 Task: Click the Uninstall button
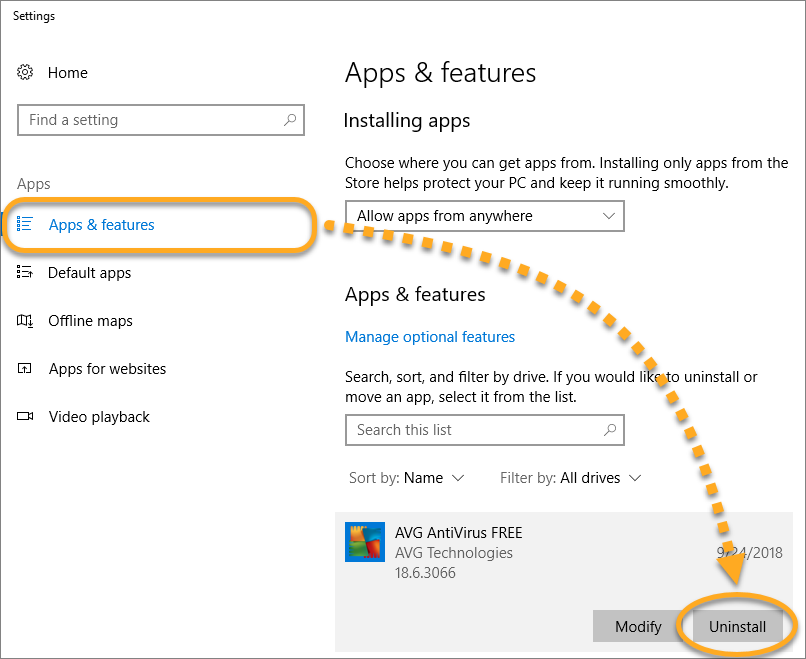point(737,627)
